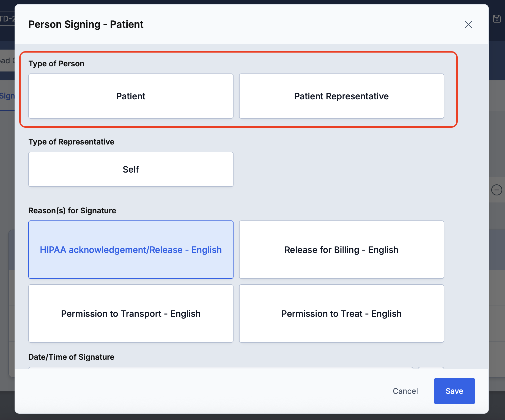Screen dimensions: 505x420
Task: Deselect HIPAA acknowledgement/Release - English
Action: [131, 250]
